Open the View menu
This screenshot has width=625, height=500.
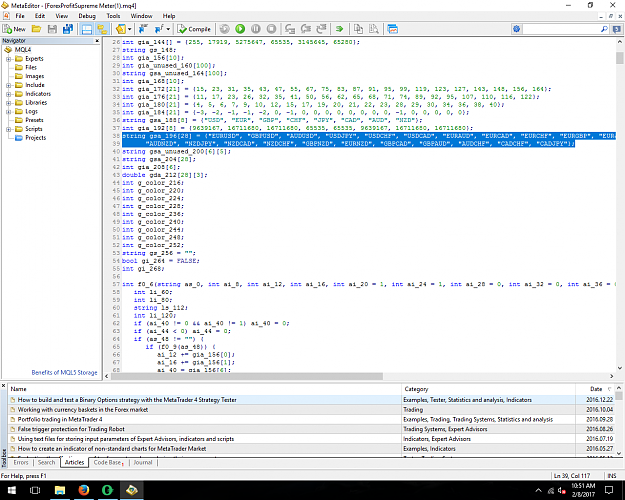coord(61,16)
